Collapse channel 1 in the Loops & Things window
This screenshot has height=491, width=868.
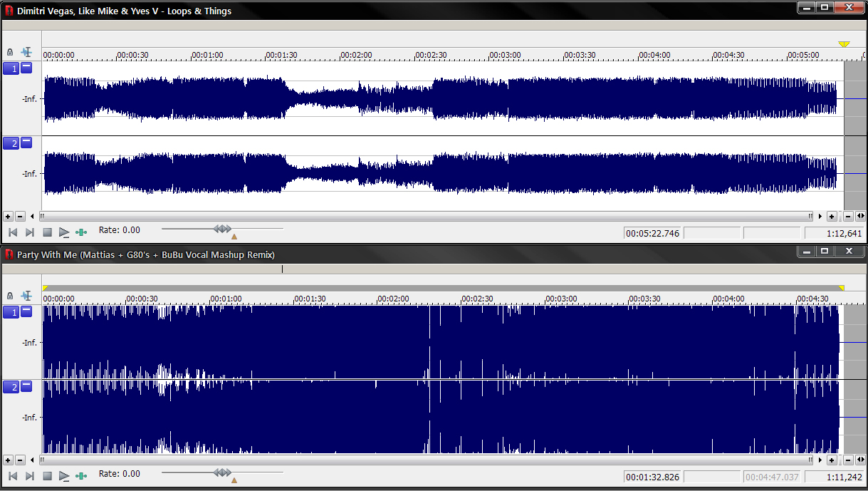tap(26, 68)
